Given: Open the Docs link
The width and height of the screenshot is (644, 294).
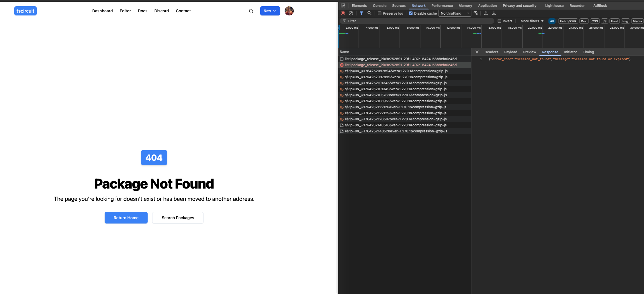Looking at the screenshot, I should point(142,11).
